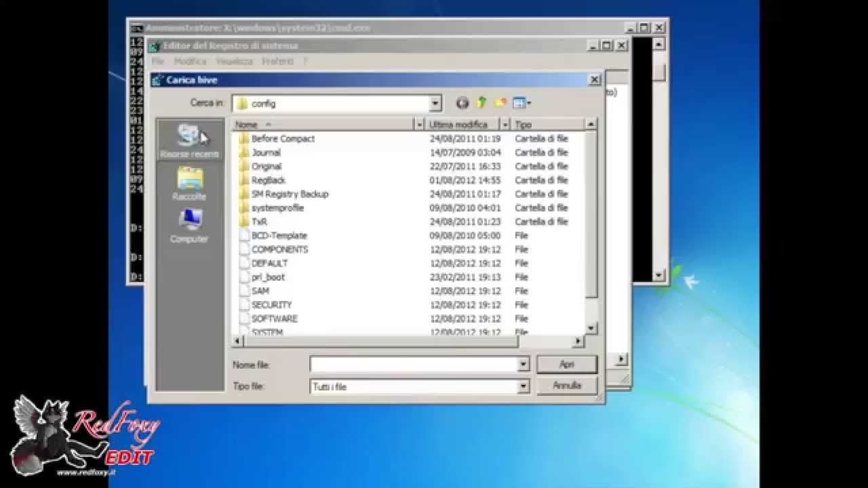Click the Annulla button
This screenshot has width=868, height=488.
pyautogui.click(x=567, y=386)
